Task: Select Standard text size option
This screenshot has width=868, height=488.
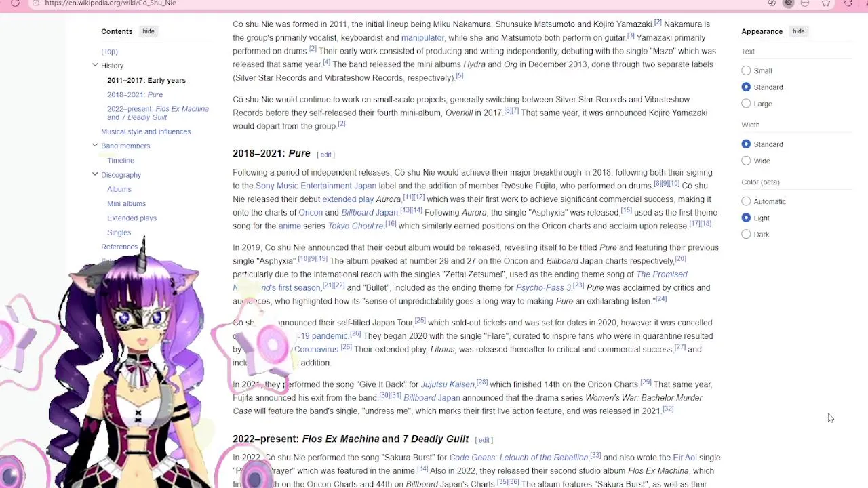Action: (746, 87)
